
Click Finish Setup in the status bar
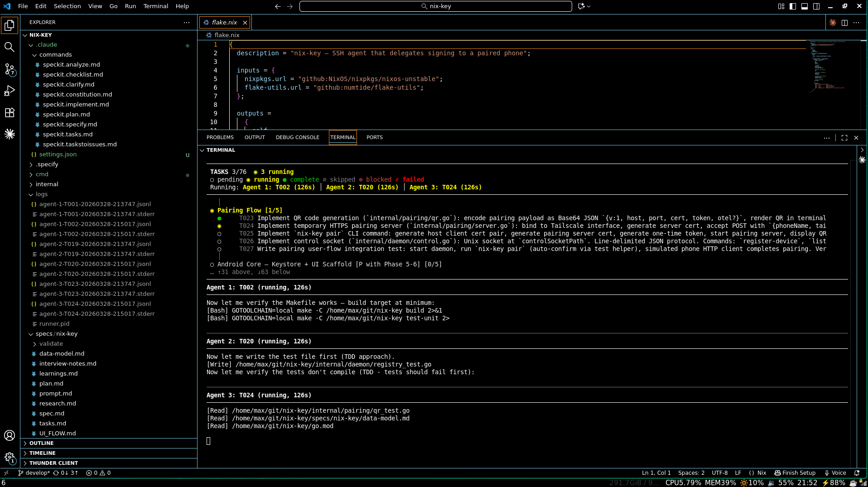pos(796,473)
